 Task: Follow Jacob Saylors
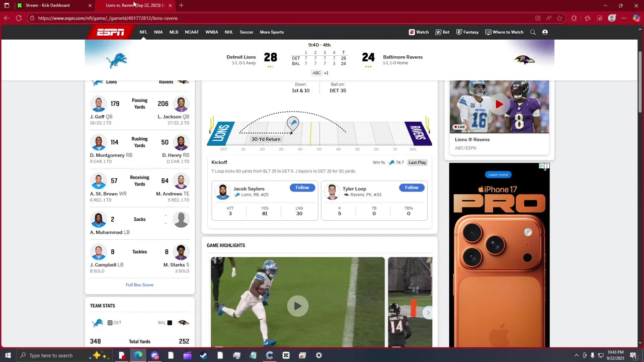pyautogui.click(x=302, y=188)
